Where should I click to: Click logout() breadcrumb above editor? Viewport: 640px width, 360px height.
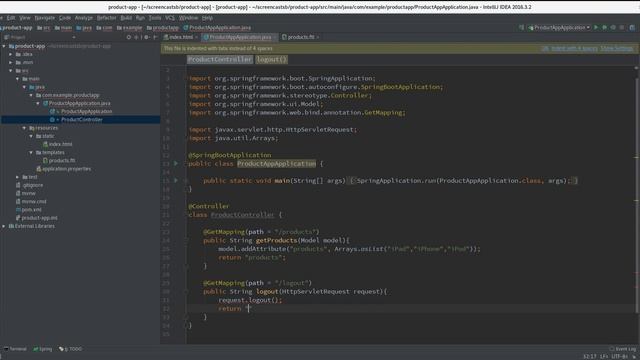pos(271,60)
